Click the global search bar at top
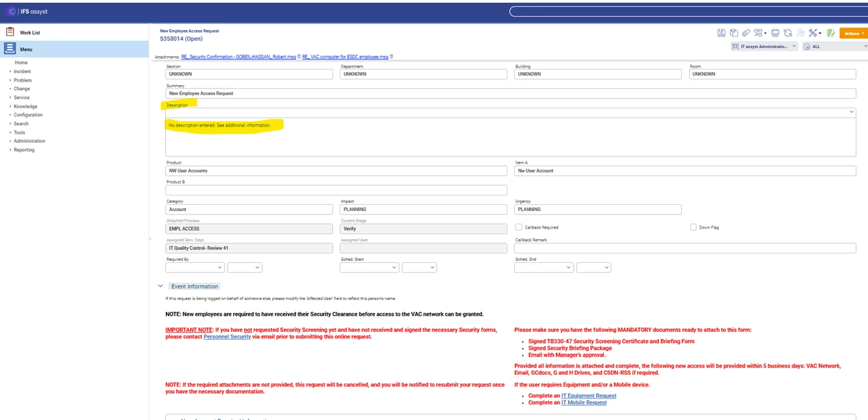Image resolution: width=868 pixels, height=420 pixels. (x=688, y=11)
